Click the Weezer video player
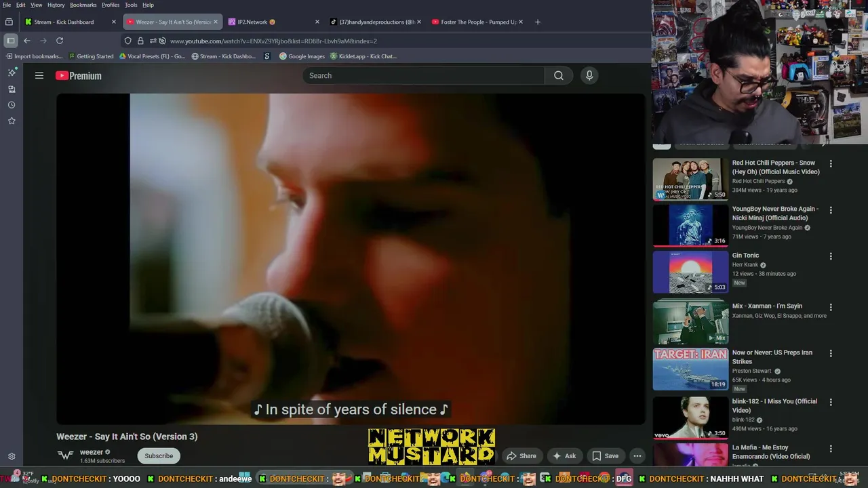 351,259
